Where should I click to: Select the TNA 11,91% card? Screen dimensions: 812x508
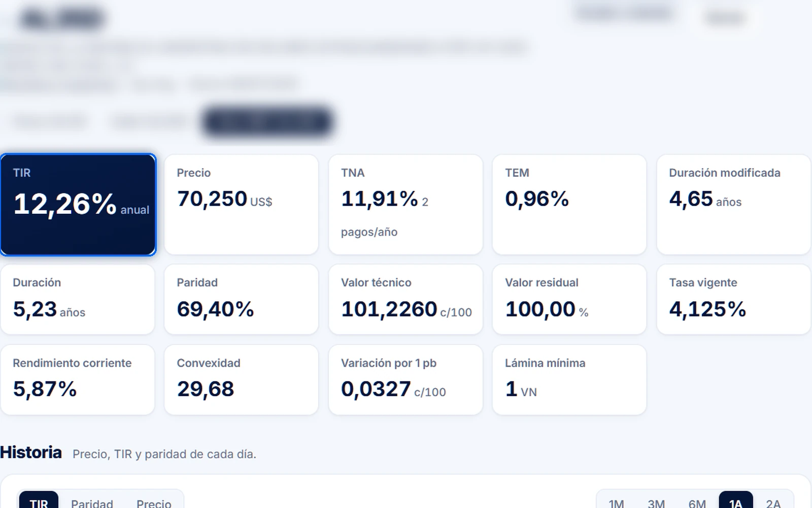coord(405,205)
